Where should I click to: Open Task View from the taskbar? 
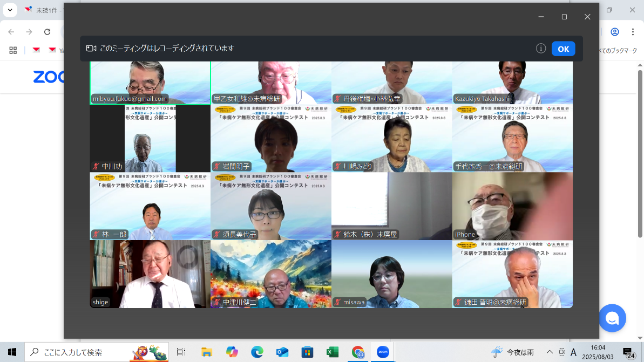click(x=181, y=352)
